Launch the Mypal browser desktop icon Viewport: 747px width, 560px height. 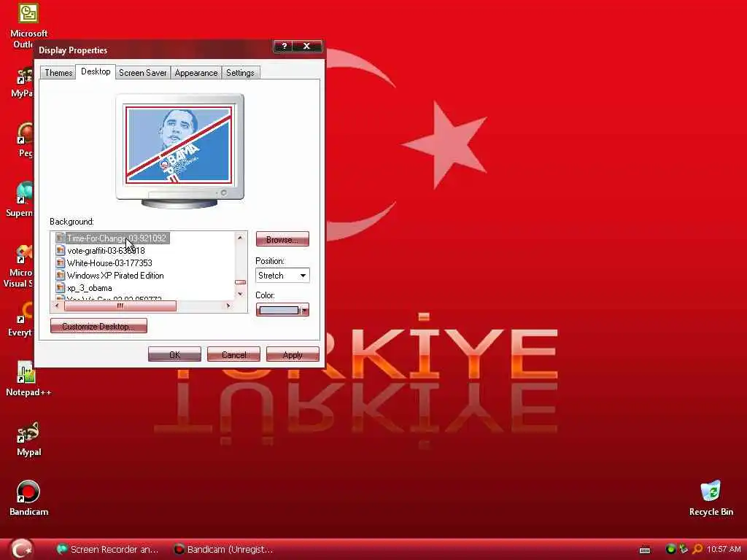point(28,438)
